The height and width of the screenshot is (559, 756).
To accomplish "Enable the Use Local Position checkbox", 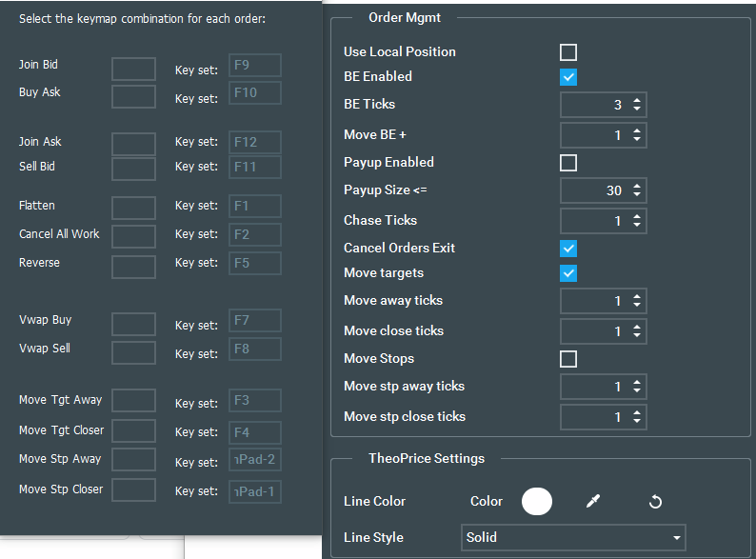I will coord(568,52).
